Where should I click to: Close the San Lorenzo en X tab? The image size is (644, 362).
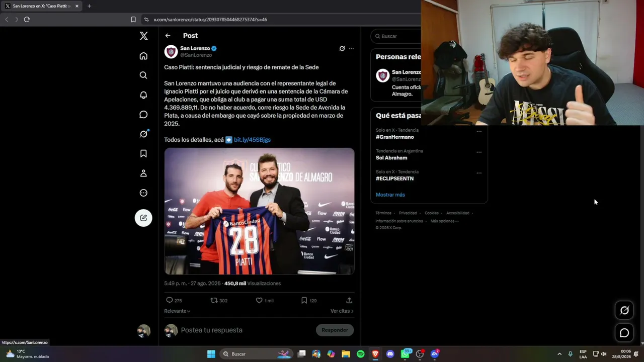click(76, 6)
